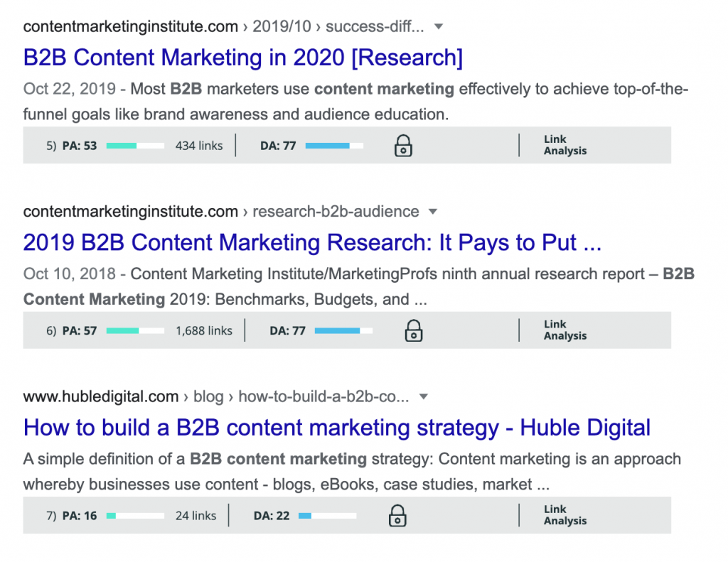Expand dropdown arrow next to research-b2b-audience URL
Image resolution: width=728 pixels, height=562 pixels.
pos(433,212)
